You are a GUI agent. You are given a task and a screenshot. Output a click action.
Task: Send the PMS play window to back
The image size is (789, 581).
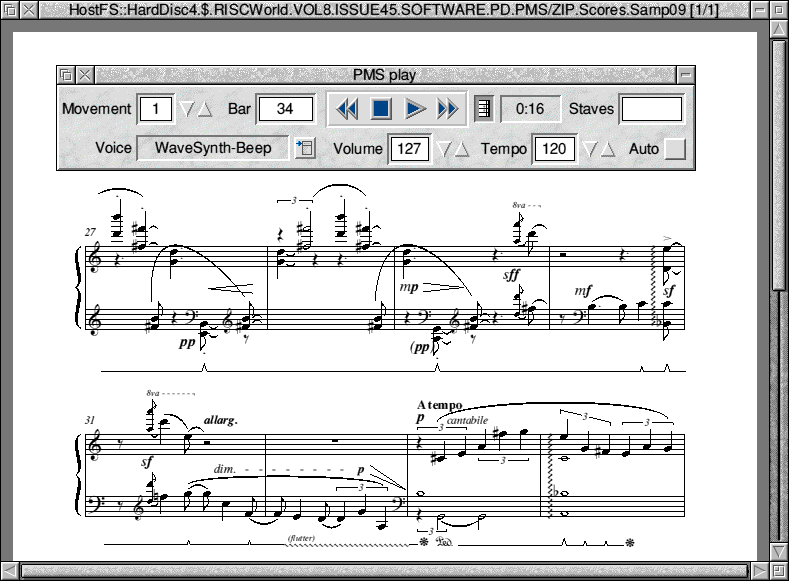pos(66,74)
